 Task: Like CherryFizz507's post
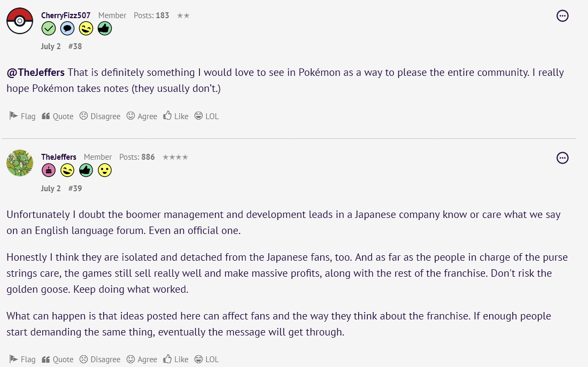click(x=176, y=116)
